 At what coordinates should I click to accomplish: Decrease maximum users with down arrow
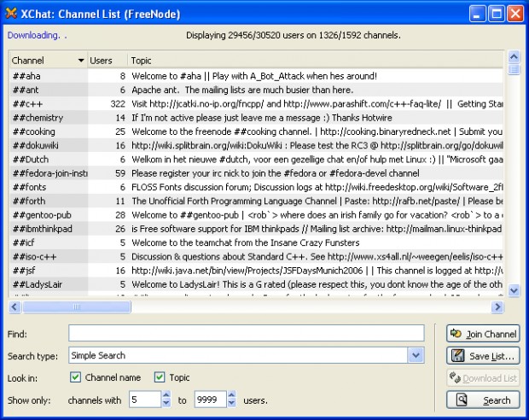[231, 404]
